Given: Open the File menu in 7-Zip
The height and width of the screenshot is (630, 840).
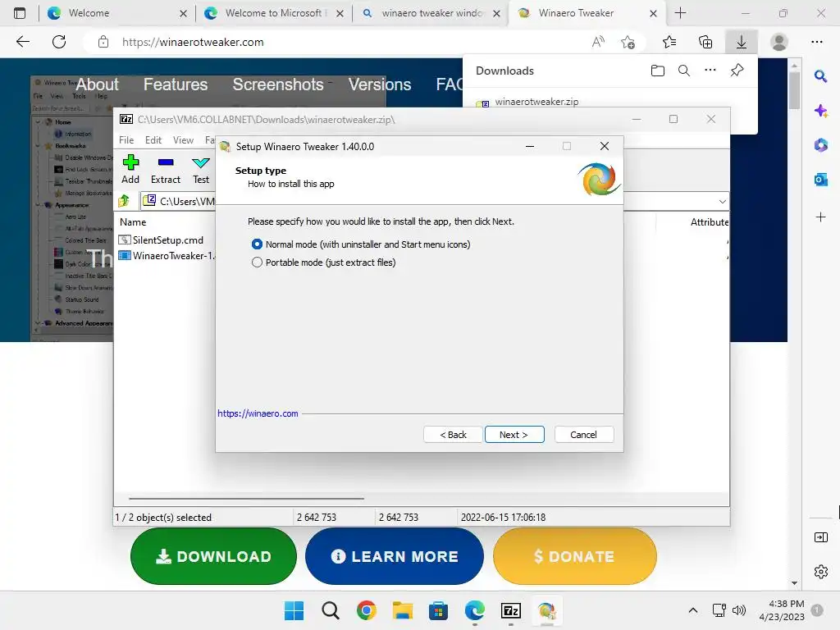Looking at the screenshot, I should click(x=126, y=139).
